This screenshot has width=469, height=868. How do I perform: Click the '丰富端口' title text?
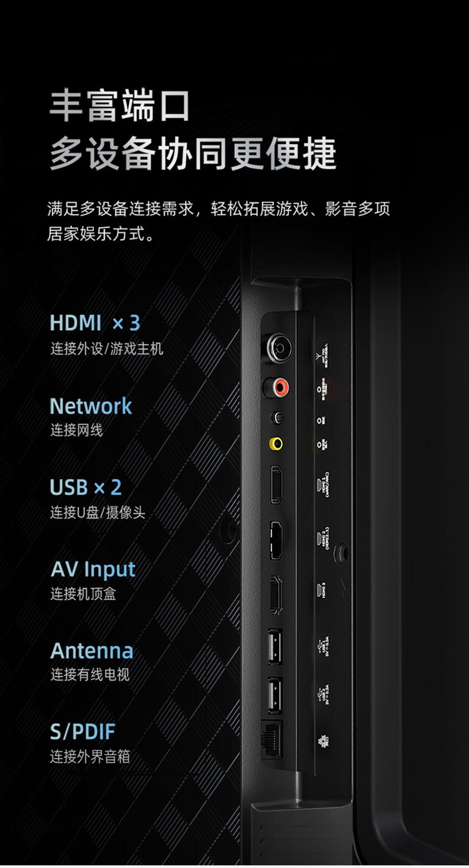click(x=119, y=106)
